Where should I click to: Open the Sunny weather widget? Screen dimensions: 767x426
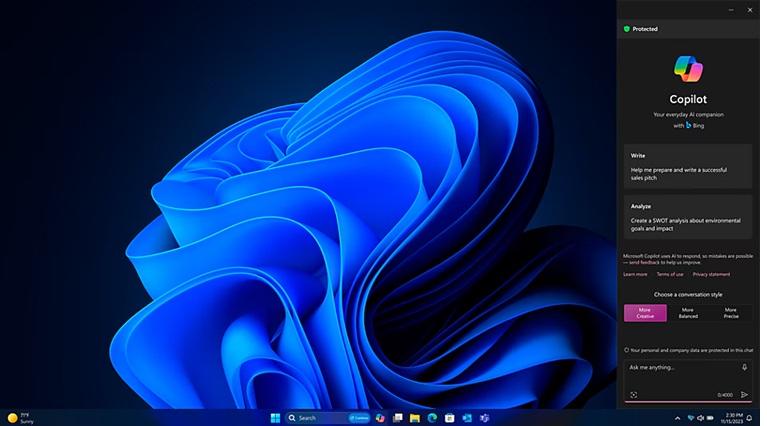tap(21, 418)
